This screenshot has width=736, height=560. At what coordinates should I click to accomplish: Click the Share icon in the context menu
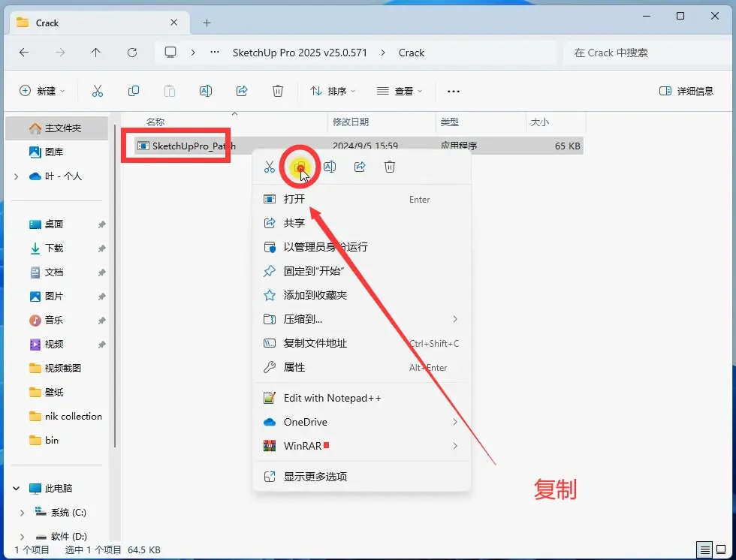coord(360,167)
